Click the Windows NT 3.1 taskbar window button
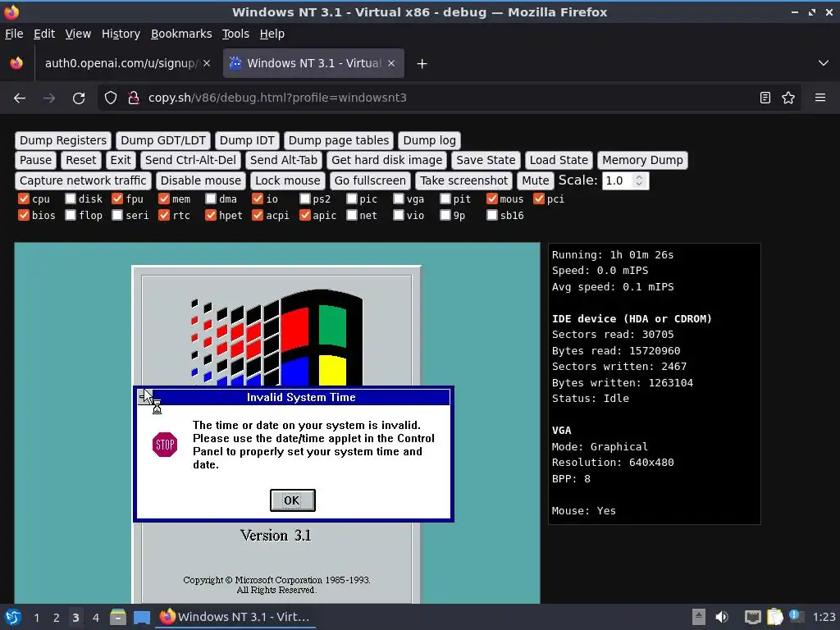Viewport: 840px width, 630px height. pos(235,617)
